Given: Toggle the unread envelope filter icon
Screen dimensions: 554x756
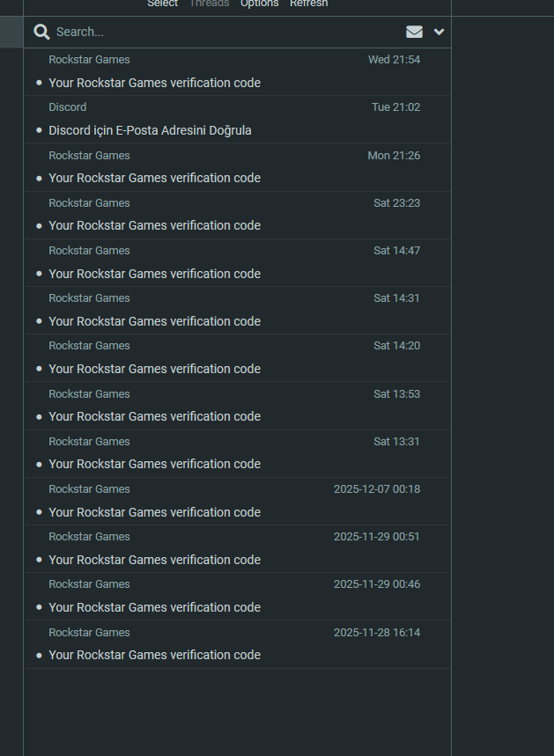Looking at the screenshot, I should pyautogui.click(x=414, y=32).
